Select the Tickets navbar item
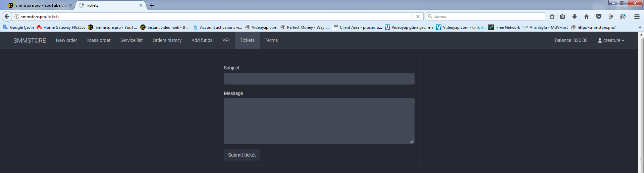644x173 pixels. click(x=247, y=40)
